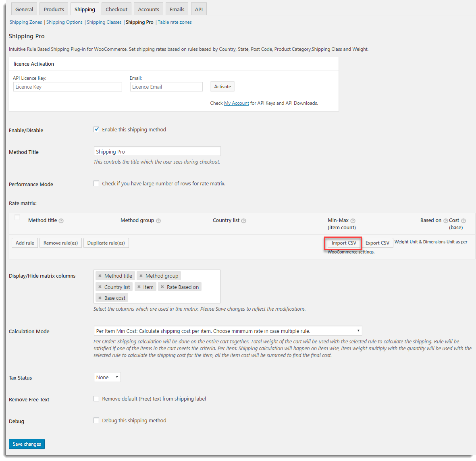The height and width of the screenshot is (461, 476).
Task: Open the Calculation Mode dropdown
Action: (228, 331)
